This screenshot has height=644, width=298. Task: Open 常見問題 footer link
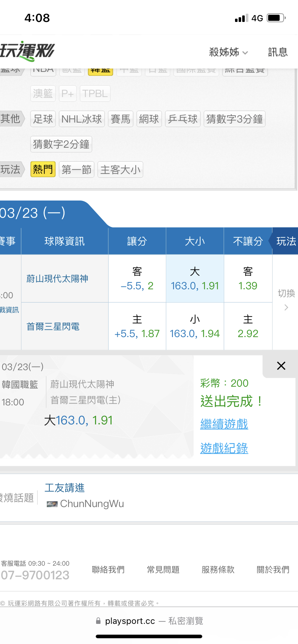coord(163,570)
